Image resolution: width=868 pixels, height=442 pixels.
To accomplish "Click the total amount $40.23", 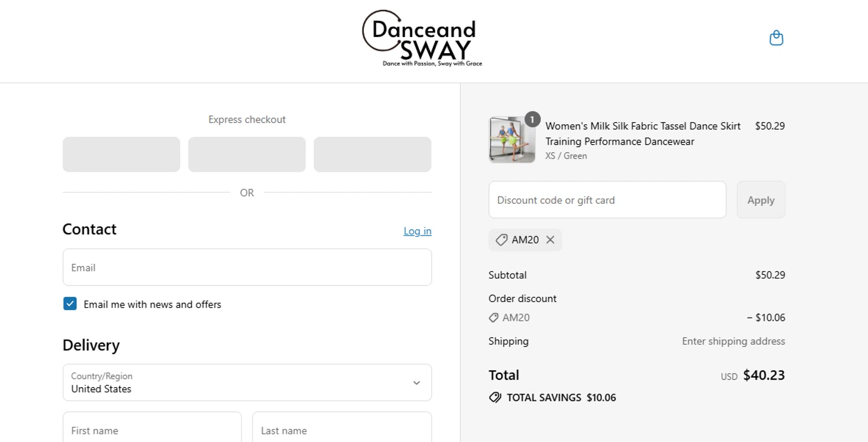I will [764, 375].
